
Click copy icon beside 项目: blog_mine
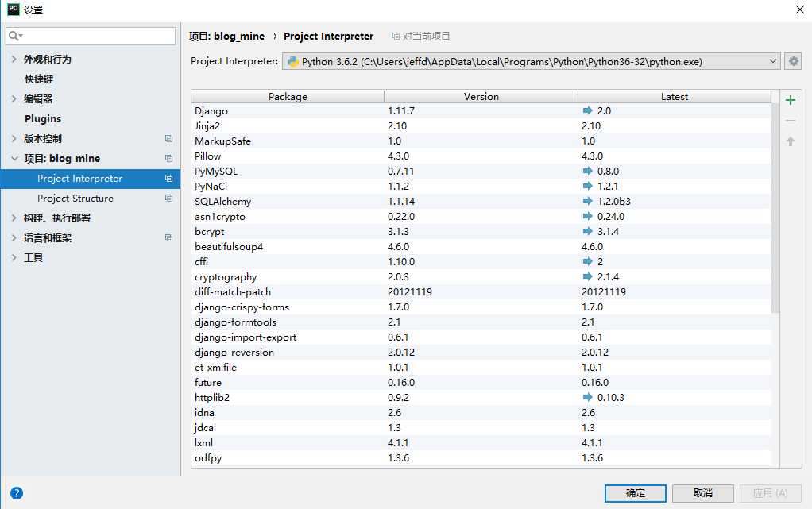click(x=168, y=159)
